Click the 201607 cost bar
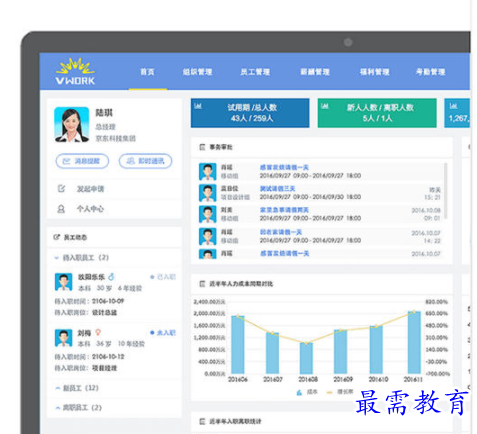477x434 pixels. click(272, 353)
